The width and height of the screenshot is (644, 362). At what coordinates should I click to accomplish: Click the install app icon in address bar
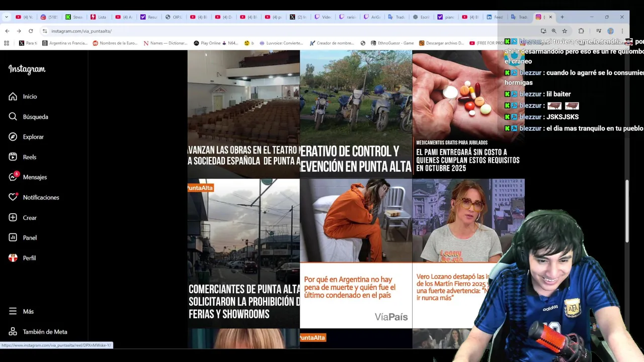543,31
